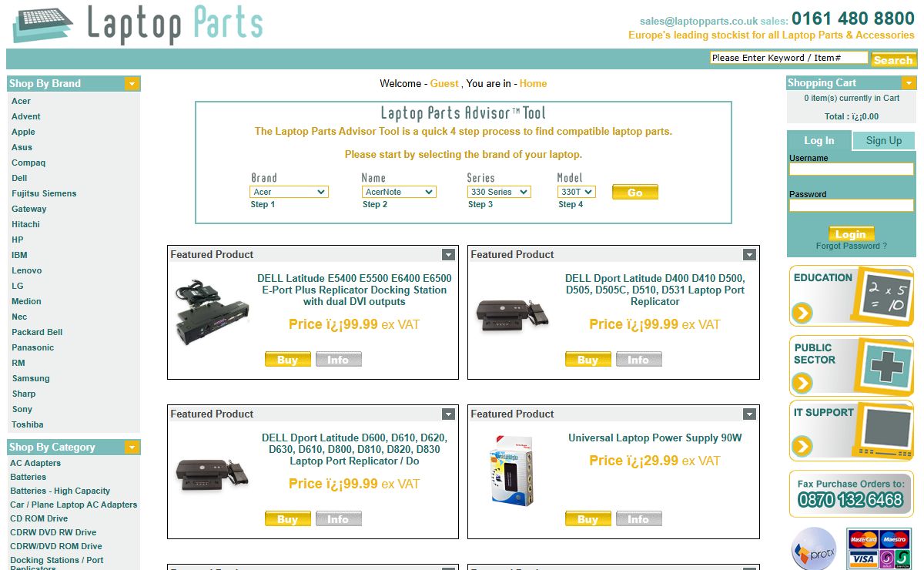The image size is (924, 570).
Task: Buy the DELL Dport D600 Port Replicator
Action: [x=287, y=519]
